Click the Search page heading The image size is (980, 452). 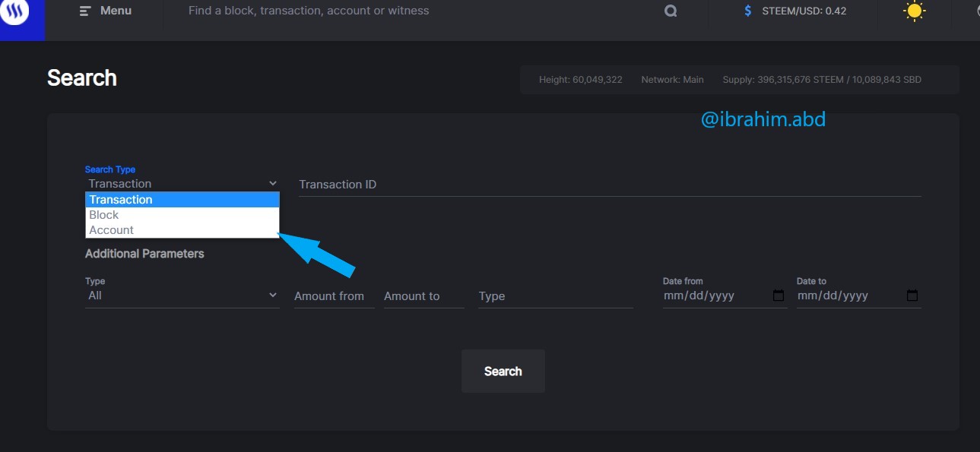pyautogui.click(x=82, y=77)
